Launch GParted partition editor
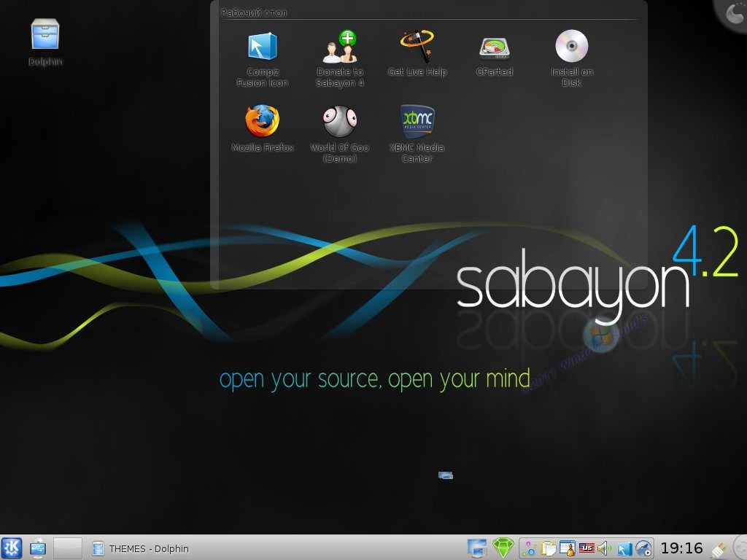Screen dimensions: 747x560 pyautogui.click(x=495, y=55)
